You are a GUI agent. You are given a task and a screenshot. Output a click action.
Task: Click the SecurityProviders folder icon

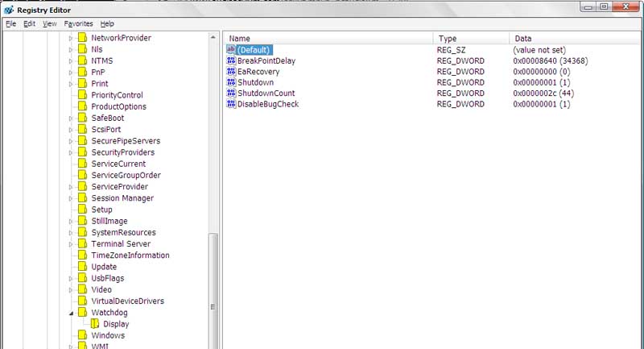83,152
